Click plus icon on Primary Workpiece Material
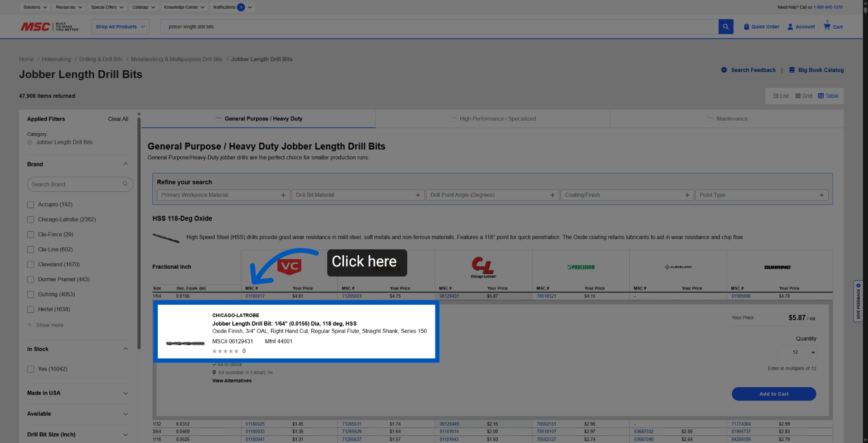Screen dimensions: 868x443 pos(283,195)
